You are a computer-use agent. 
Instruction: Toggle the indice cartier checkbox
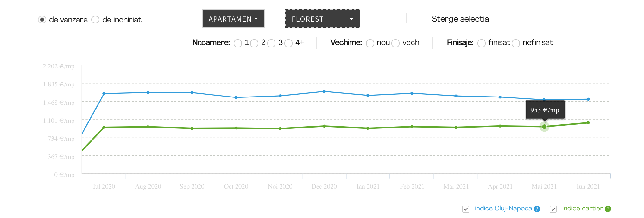click(553, 209)
